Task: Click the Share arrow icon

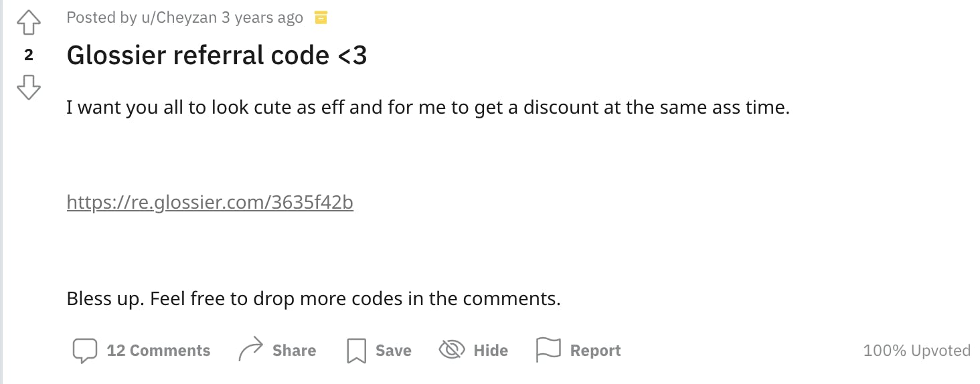Action: tap(250, 351)
